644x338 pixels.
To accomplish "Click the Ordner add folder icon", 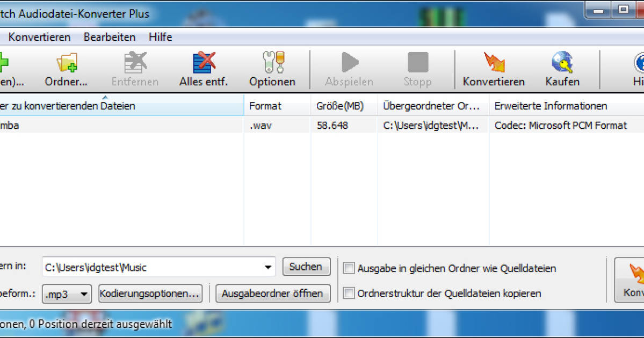I will (x=67, y=63).
